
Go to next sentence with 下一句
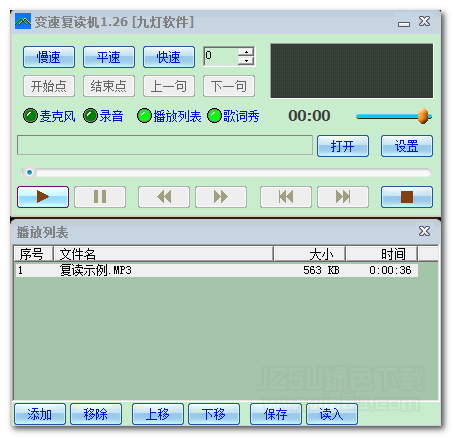229,86
